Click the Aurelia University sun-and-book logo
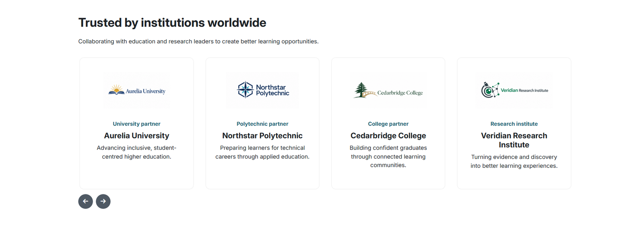The image size is (644, 225). [136, 90]
